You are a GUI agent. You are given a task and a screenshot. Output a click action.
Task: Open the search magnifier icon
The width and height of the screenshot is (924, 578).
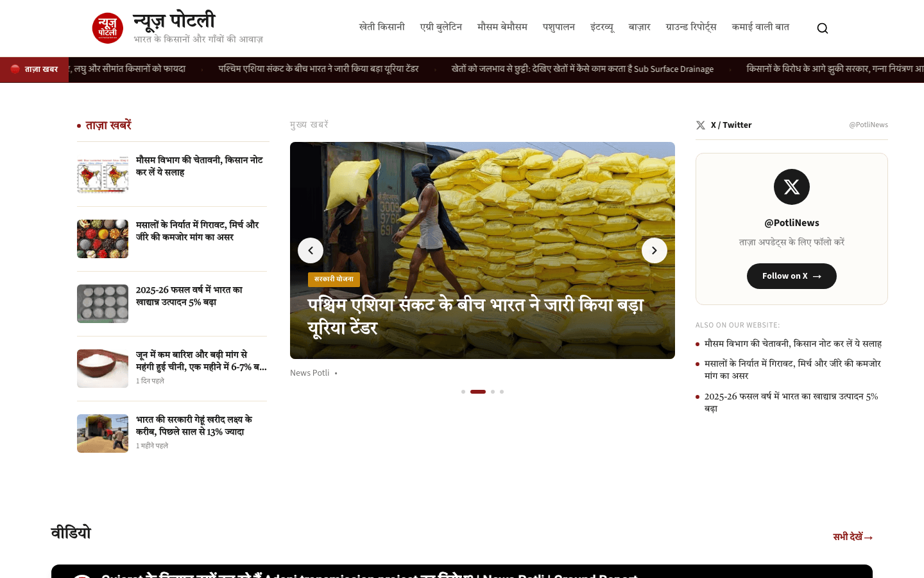click(x=823, y=28)
